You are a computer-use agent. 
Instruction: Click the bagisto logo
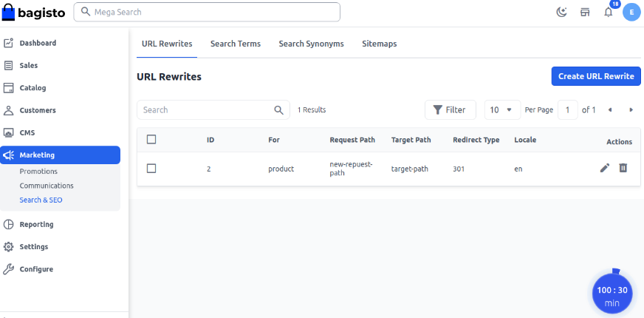33,12
